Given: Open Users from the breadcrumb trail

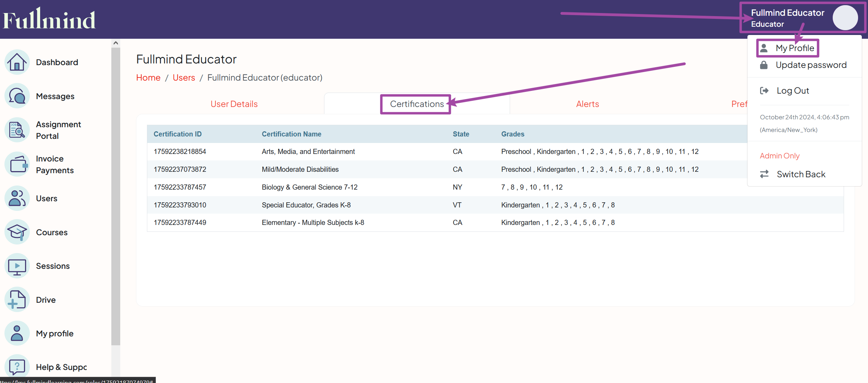Looking at the screenshot, I should tap(184, 77).
